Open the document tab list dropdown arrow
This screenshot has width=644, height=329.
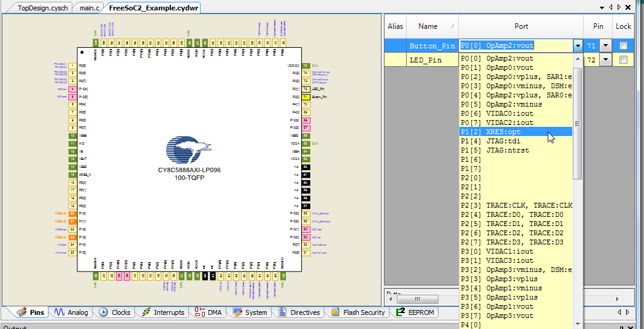point(601,7)
